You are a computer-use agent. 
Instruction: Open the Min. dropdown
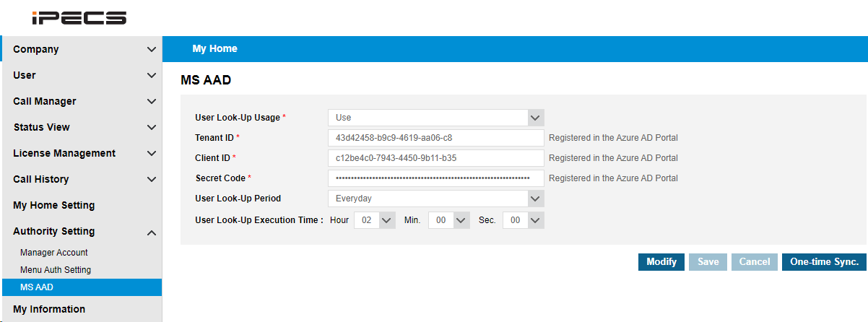[449, 220]
